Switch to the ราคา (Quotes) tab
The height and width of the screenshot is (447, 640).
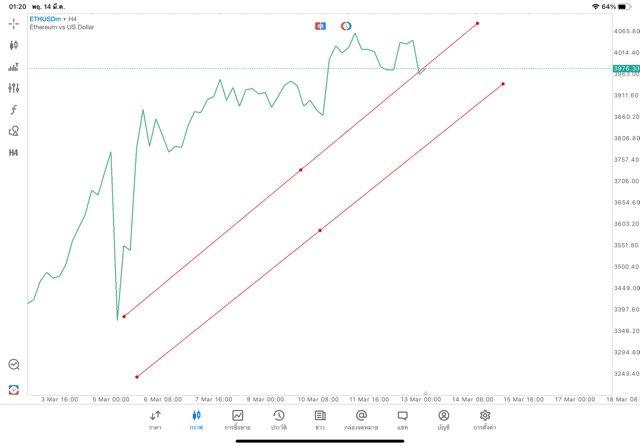tap(155, 419)
